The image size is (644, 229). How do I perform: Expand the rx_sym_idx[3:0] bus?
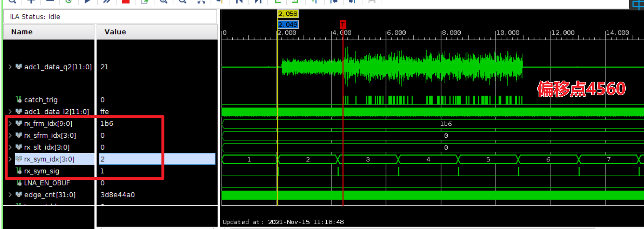click(10, 159)
